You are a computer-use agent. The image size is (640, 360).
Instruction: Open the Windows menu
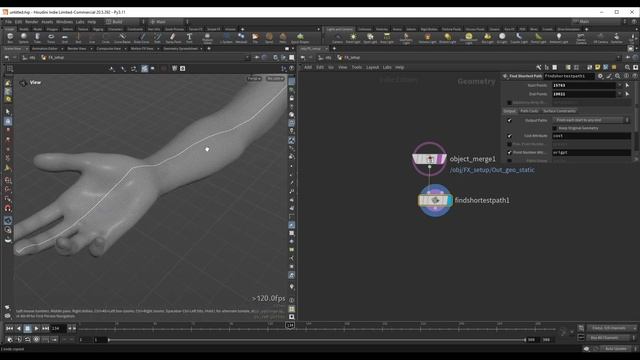(x=64, y=22)
